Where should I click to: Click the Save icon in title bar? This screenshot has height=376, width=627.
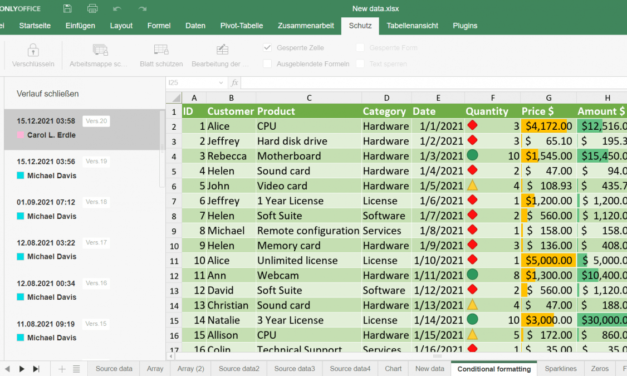pos(67,8)
